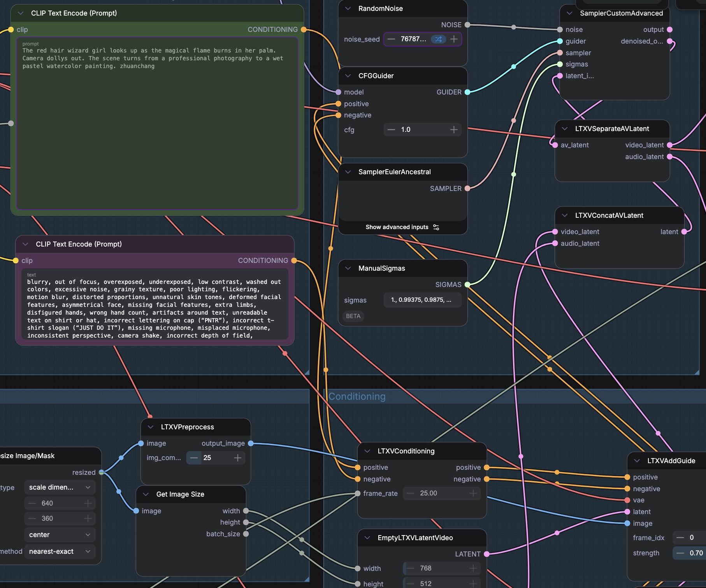This screenshot has height=588, width=706.
Task: Decrease cfg value with minus icon
Action: tap(391, 129)
